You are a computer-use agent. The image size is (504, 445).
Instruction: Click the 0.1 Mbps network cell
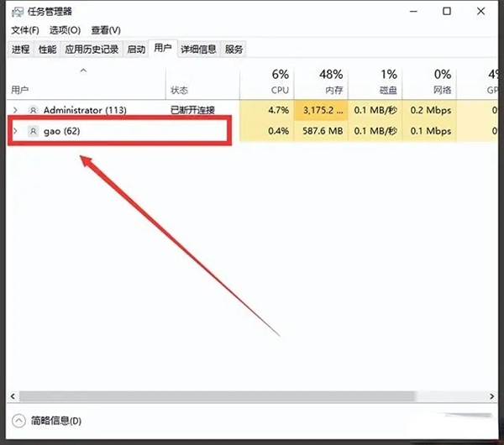[x=429, y=131]
